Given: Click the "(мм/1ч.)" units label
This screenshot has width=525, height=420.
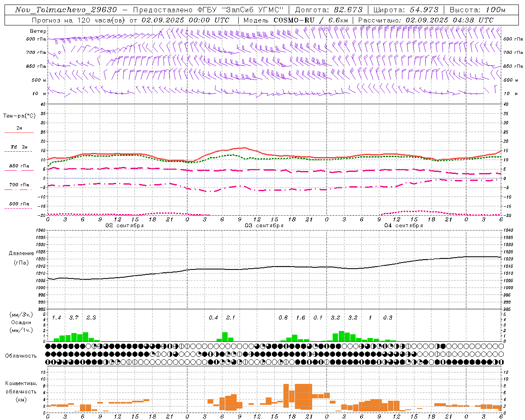Looking at the screenshot, I should [x=21, y=330].
